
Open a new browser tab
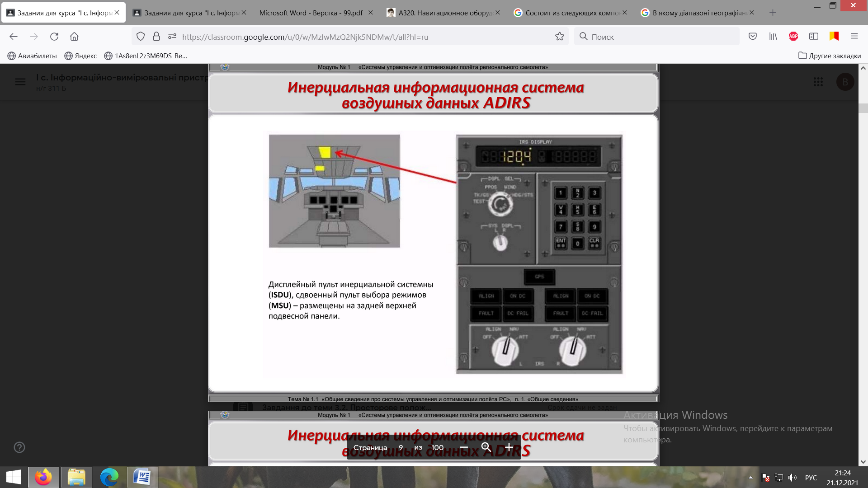pos(773,13)
